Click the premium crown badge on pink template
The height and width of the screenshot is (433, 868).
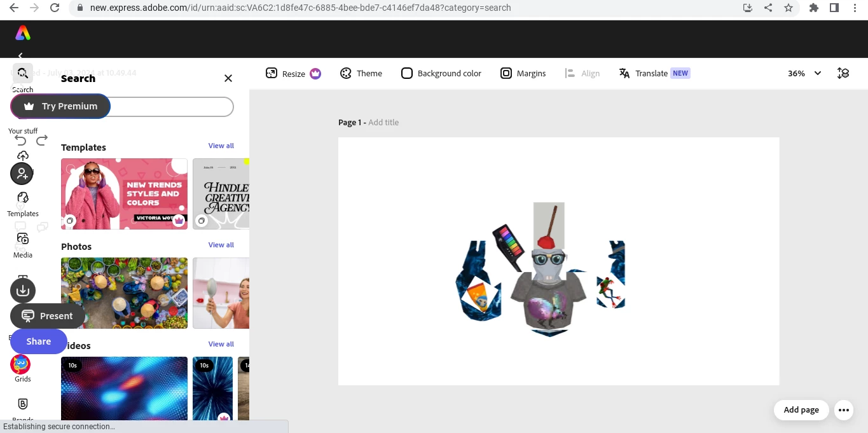[x=179, y=221]
